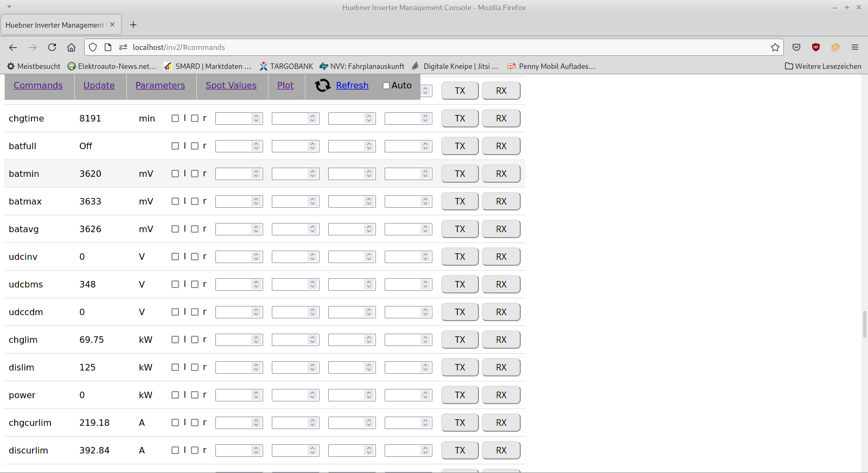Check the r checkbox for batmin
This screenshot has height=473, width=868.
click(195, 174)
